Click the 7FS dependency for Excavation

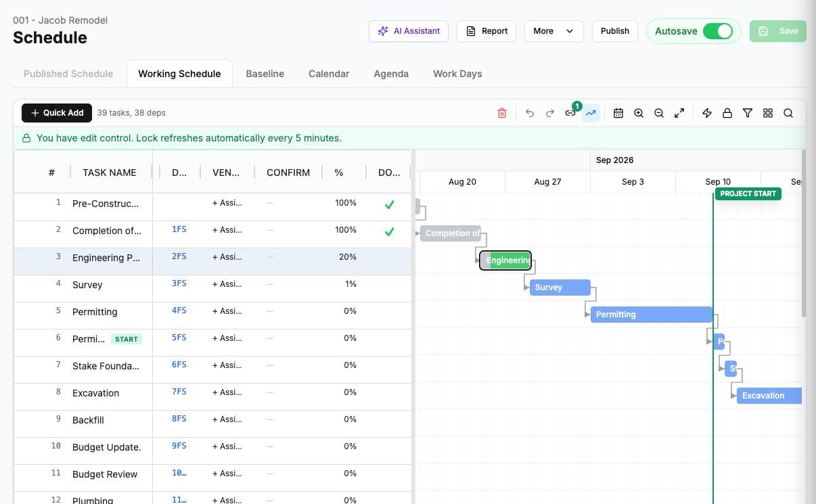(x=179, y=392)
